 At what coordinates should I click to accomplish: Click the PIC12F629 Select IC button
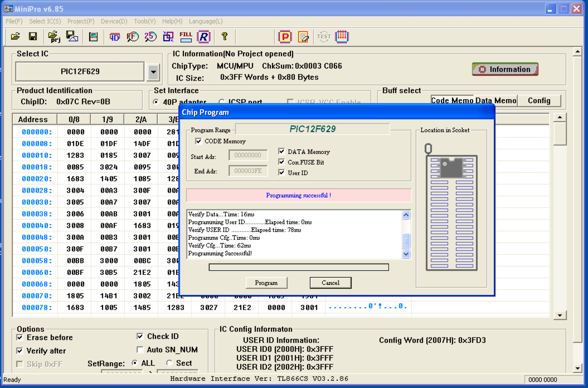pyautogui.click(x=80, y=72)
